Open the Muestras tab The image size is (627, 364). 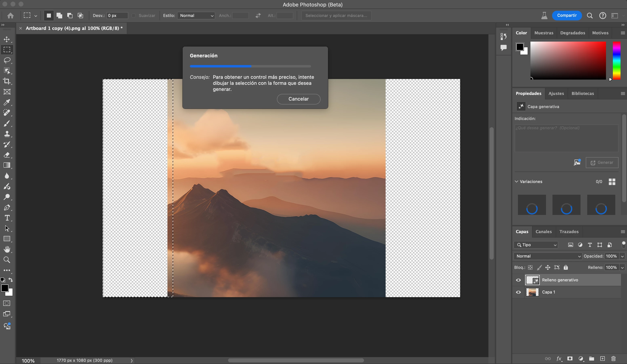[544, 33]
